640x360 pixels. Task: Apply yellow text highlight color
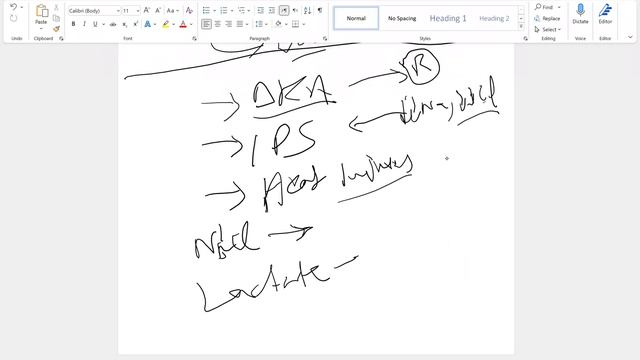coord(166,24)
